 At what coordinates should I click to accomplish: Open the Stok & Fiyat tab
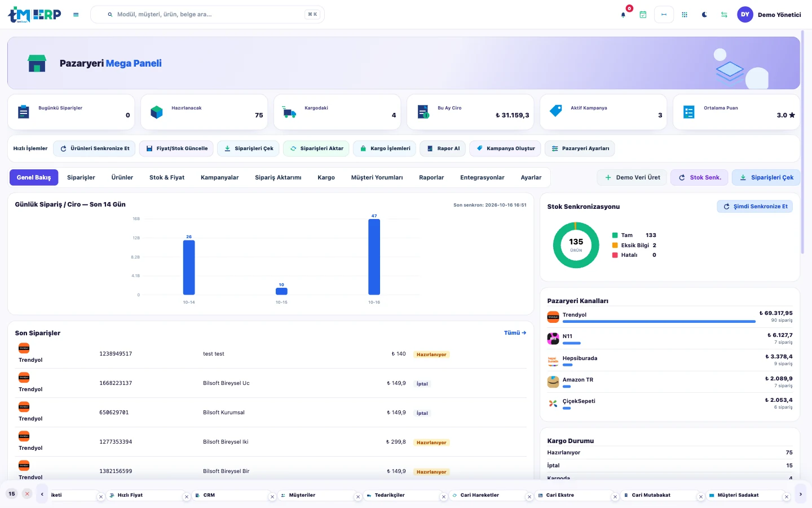[x=167, y=177]
